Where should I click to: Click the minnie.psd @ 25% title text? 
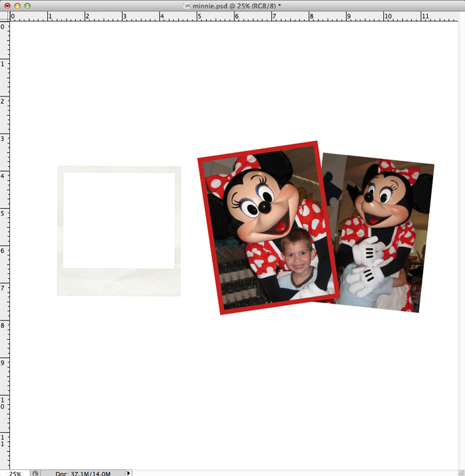pyautogui.click(x=236, y=6)
